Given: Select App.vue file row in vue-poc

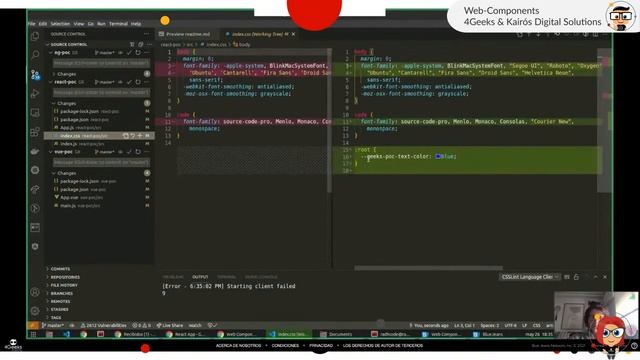Looking at the screenshot, I should pyautogui.click(x=98, y=198).
